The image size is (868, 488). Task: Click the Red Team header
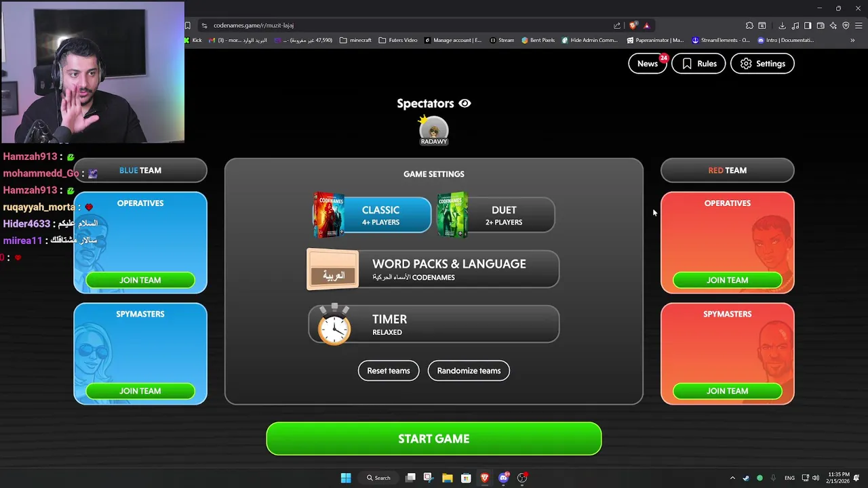728,171
